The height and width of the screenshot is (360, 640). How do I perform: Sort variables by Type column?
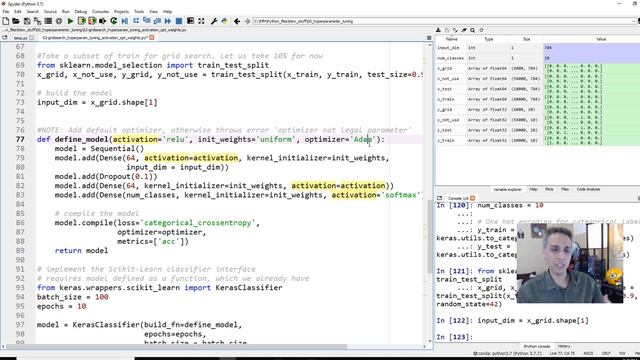[x=489, y=39]
